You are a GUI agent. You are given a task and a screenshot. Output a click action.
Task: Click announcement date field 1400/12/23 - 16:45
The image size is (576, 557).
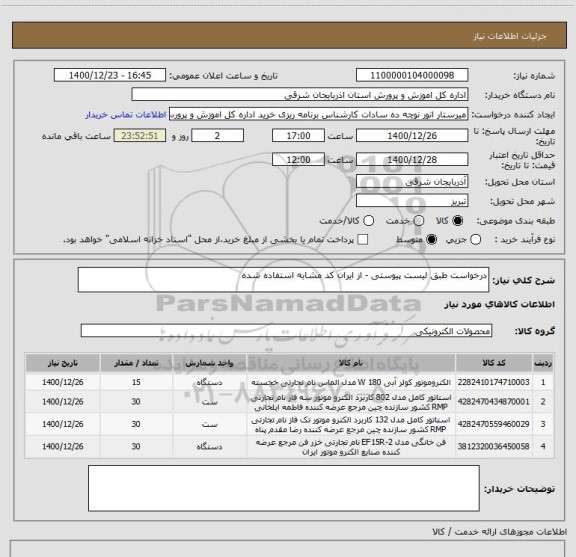click(x=110, y=75)
